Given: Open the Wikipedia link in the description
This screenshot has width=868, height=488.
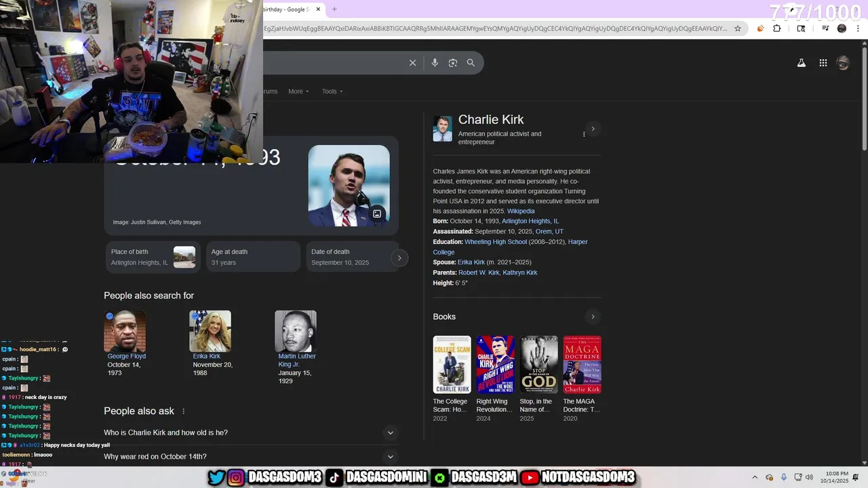Looking at the screenshot, I should tap(521, 211).
